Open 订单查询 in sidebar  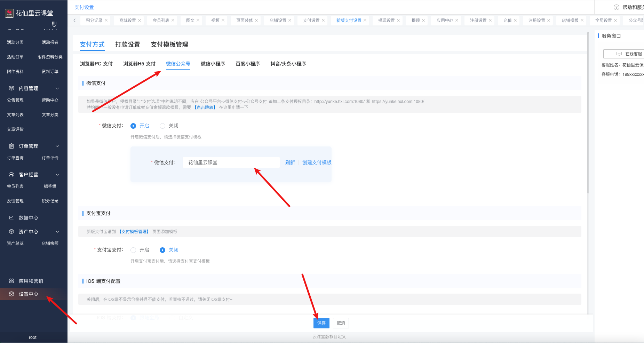pyautogui.click(x=15, y=158)
